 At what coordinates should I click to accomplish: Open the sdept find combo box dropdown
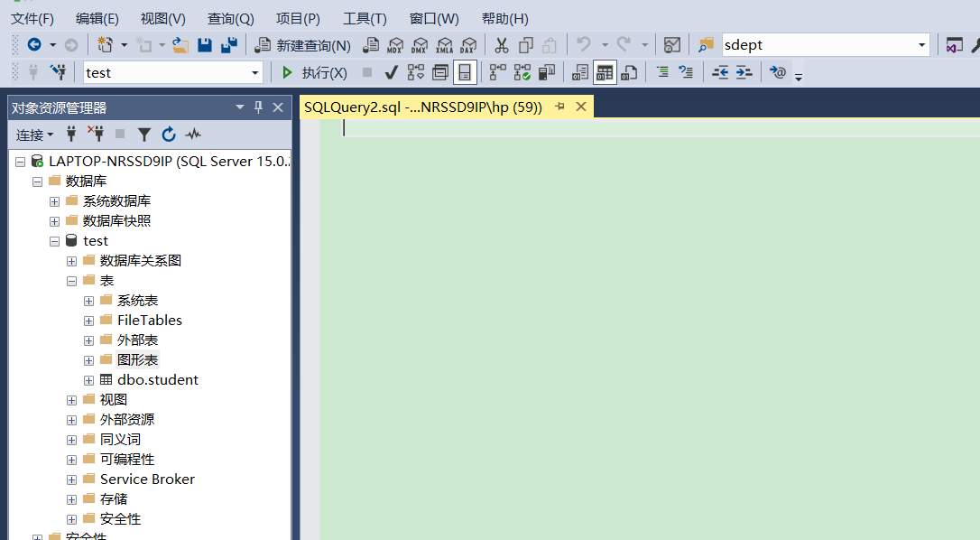coord(921,45)
